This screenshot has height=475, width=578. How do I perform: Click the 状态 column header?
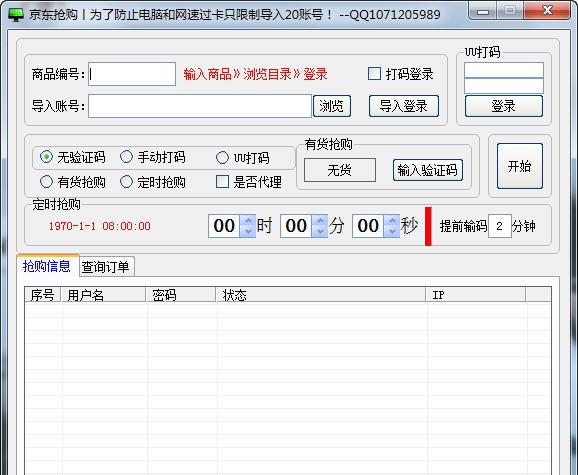(321, 295)
